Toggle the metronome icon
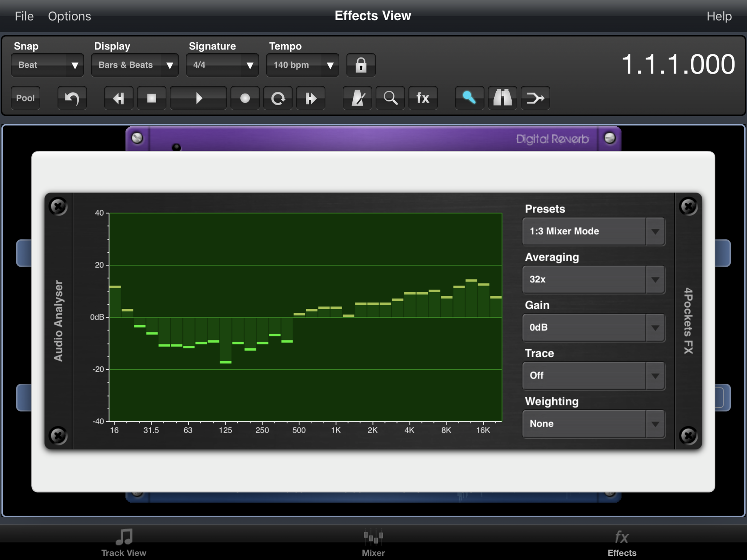The width and height of the screenshot is (747, 560). pos(357,98)
